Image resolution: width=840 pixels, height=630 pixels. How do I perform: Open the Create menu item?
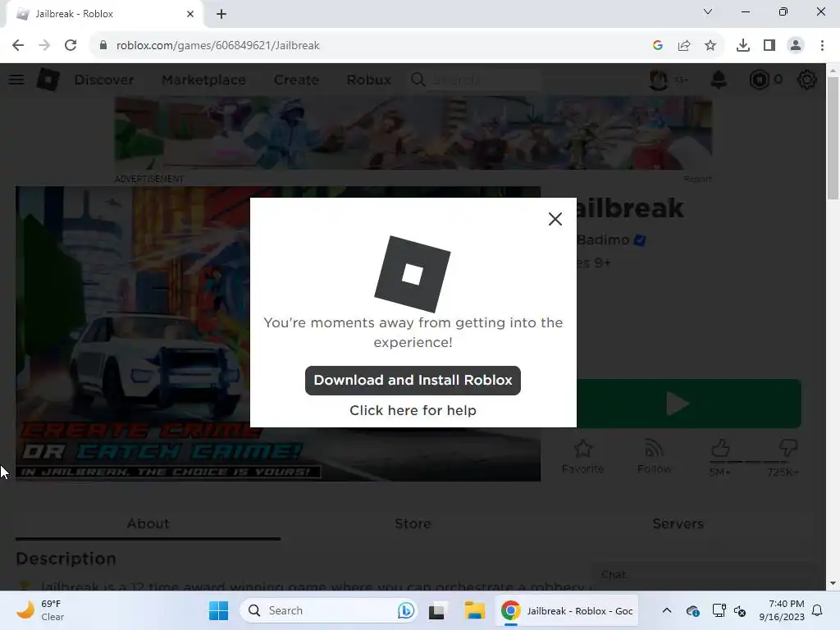coord(296,80)
